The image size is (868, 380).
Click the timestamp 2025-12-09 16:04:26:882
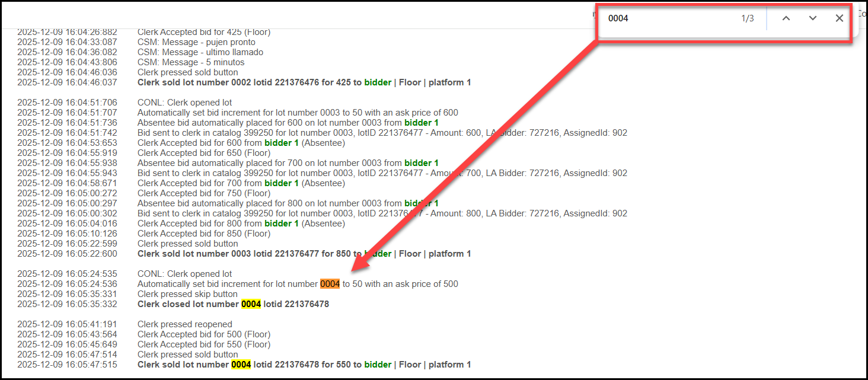tap(67, 32)
